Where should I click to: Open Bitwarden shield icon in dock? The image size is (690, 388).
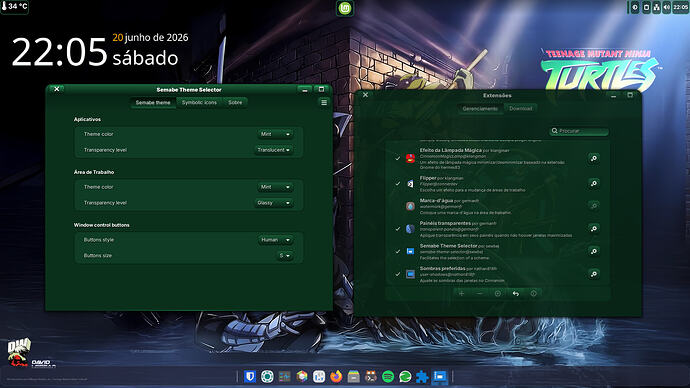(250, 377)
